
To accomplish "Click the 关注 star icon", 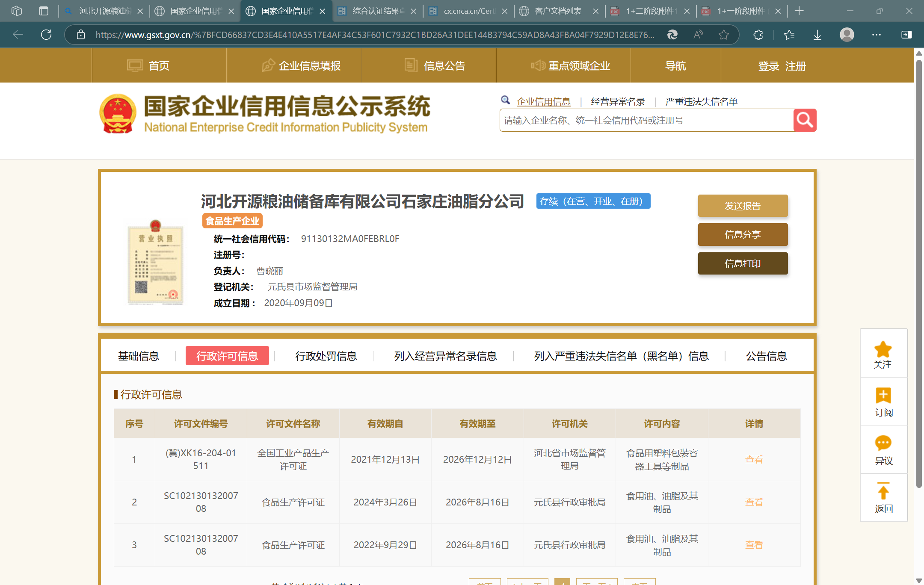I will coord(883,349).
